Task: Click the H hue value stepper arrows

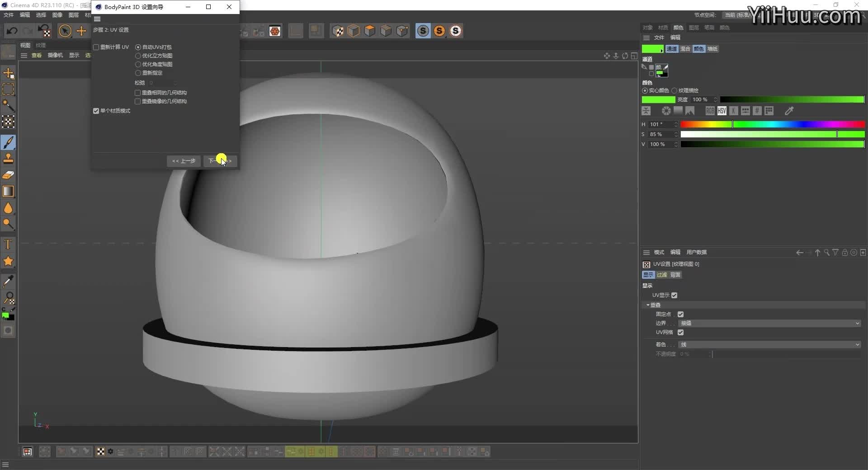Action: pos(676,124)
